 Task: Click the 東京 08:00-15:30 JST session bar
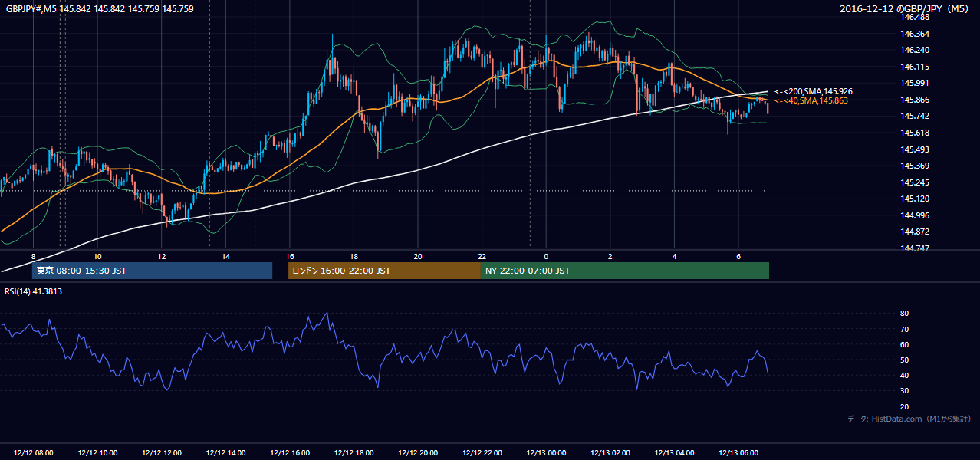click(152, 271)
